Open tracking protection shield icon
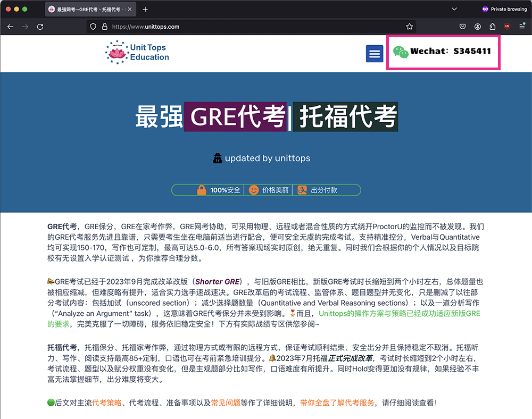 tap(93, 27)
